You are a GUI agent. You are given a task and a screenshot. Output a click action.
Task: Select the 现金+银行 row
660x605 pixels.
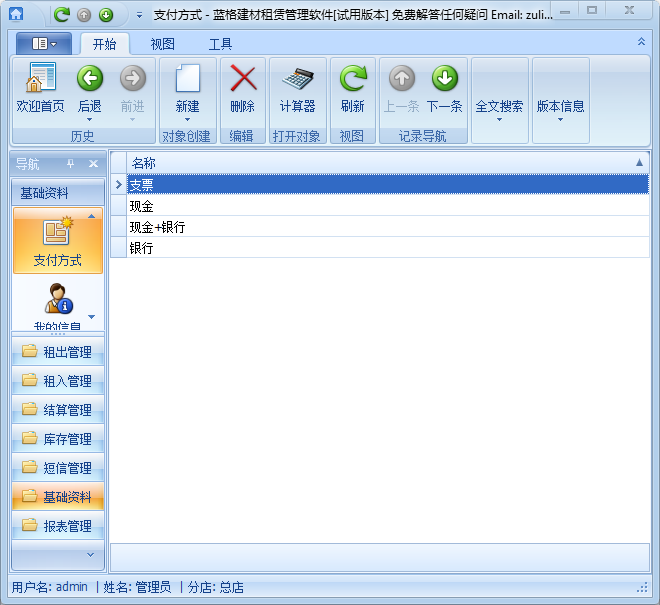(380, 227)
